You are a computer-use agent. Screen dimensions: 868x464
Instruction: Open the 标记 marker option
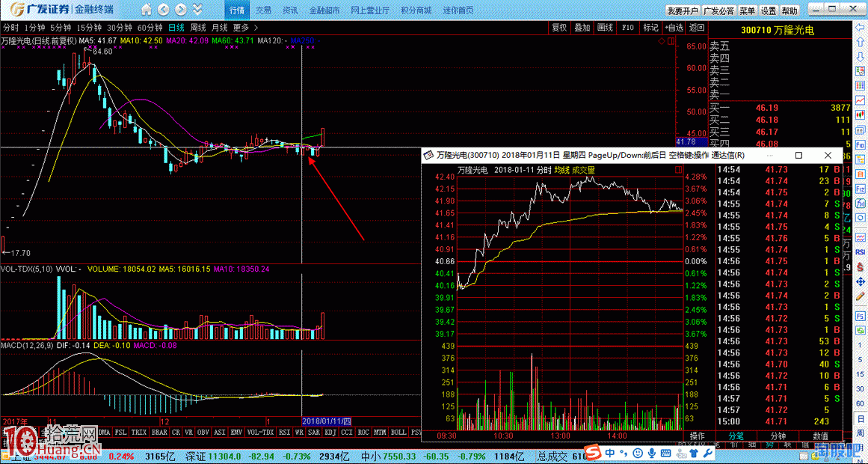click(x=650, y=27)
